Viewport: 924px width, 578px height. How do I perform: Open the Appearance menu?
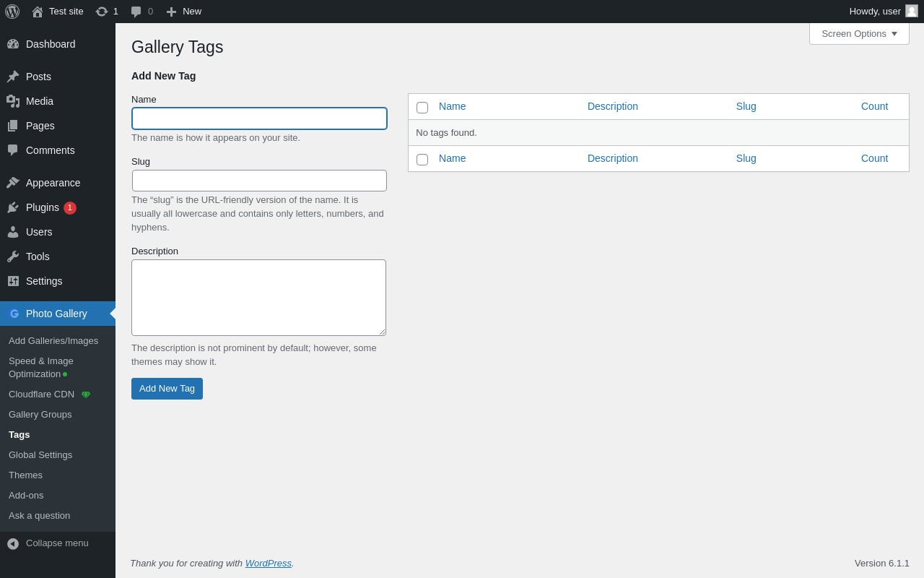coord(58,183)
